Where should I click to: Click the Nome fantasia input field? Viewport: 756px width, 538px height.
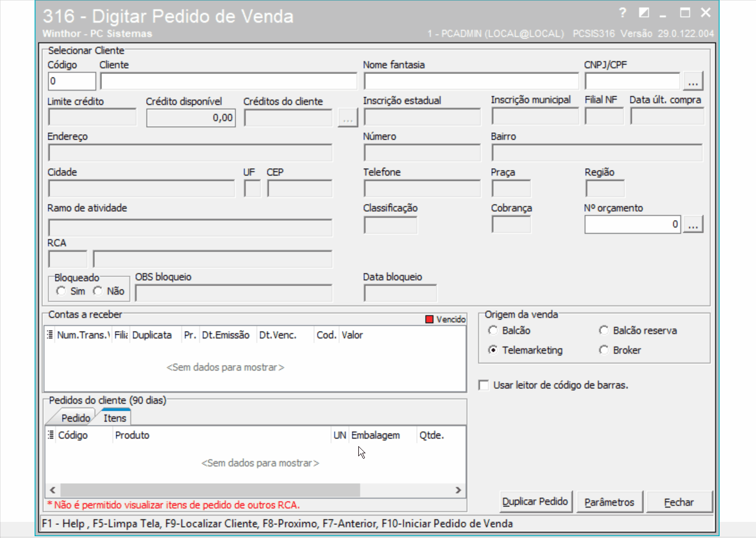[x=471, y=81]
